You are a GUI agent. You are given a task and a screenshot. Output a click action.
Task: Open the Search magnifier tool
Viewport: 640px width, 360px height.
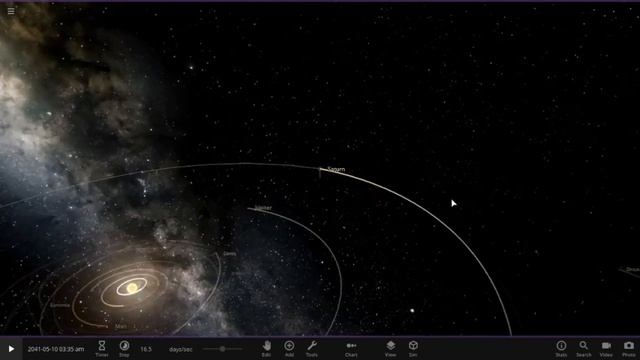[584, 349]
